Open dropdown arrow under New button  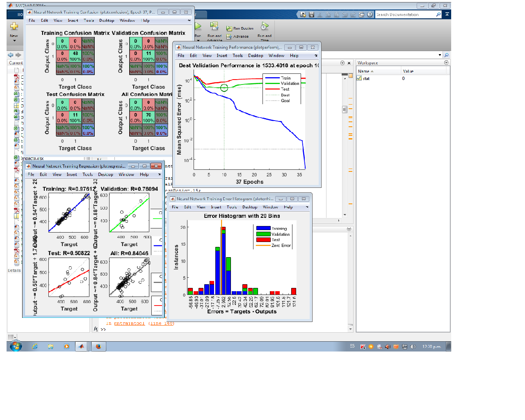tap(14, 41)
